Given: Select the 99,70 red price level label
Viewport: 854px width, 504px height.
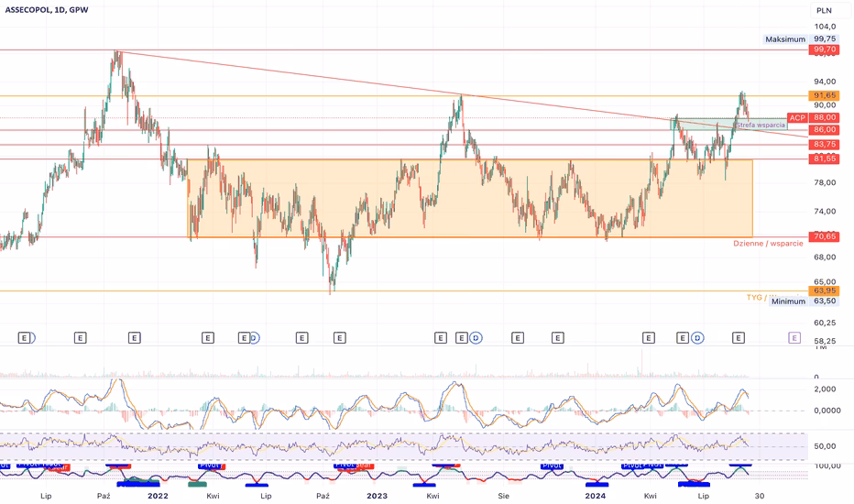Looking at the screenshot, I should point(825,50).
